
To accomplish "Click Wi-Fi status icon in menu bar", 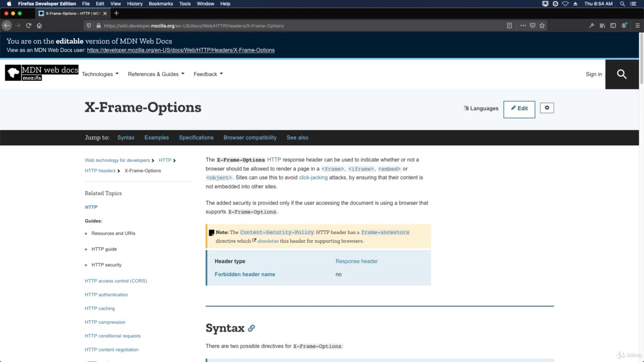I will pyautogui.click(x=566, y=4).
